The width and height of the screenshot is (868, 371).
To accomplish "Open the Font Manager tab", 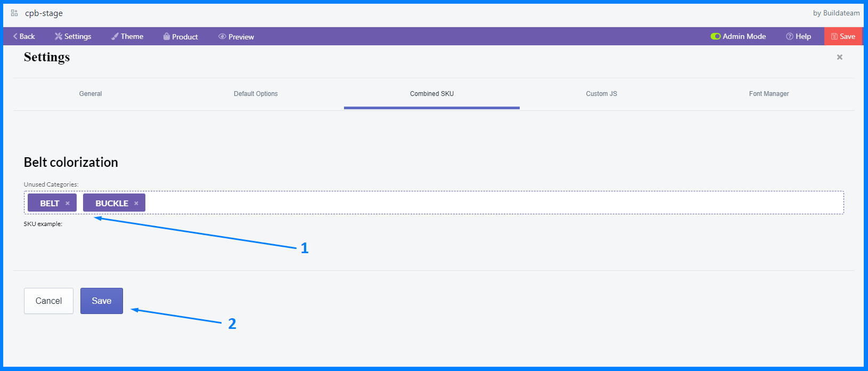I will pos(769,94).
